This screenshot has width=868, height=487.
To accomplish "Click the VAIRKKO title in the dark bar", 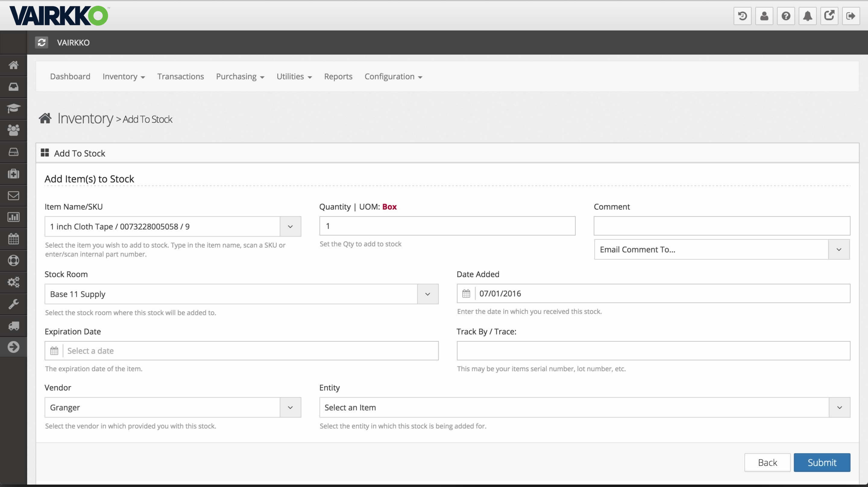I will [73, 43].
